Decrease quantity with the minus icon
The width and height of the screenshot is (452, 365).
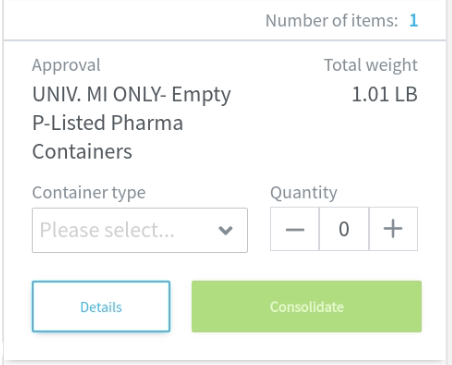tap(295, 229)
